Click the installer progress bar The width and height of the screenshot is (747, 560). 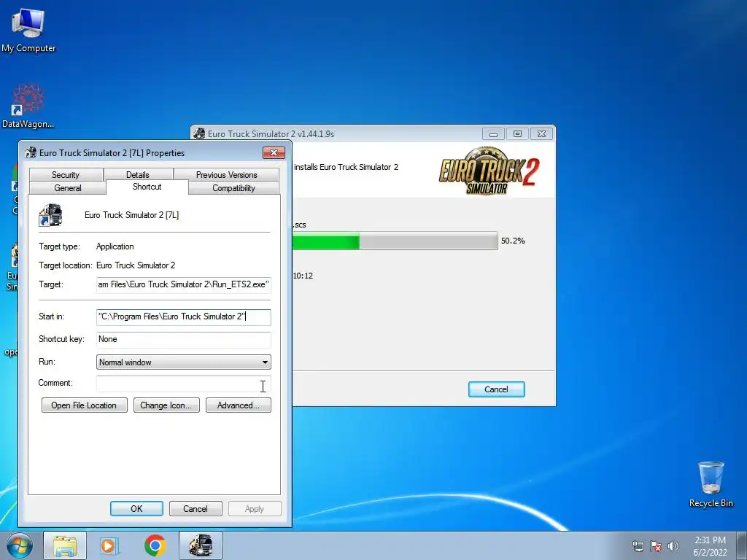(395, 241)
